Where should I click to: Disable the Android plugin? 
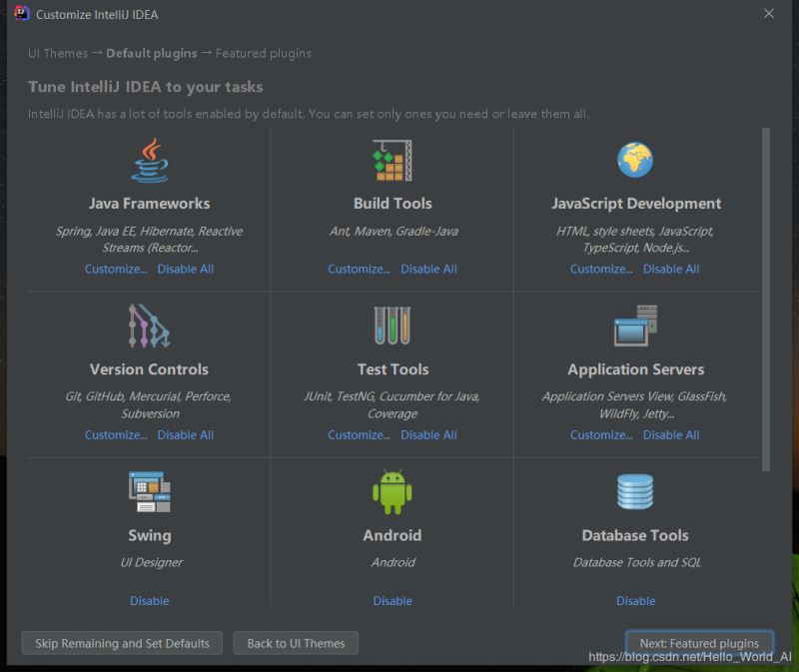[x=393, y=600]
